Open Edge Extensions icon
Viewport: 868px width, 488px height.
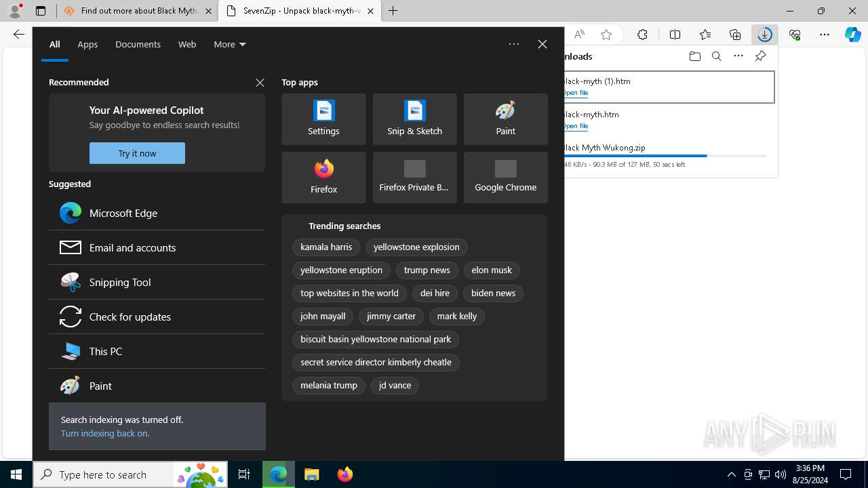tap(642, 35)
